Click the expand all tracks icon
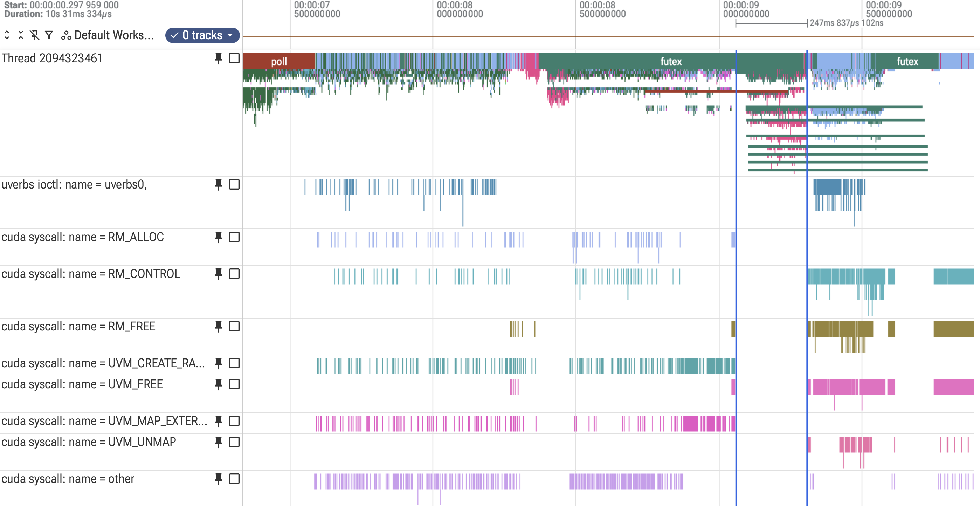This screenshot has width=980, height=506. 7,35
